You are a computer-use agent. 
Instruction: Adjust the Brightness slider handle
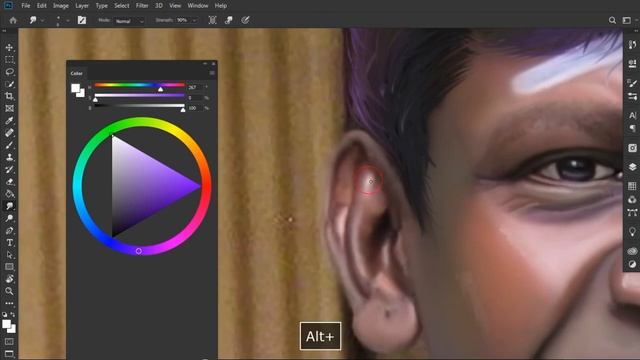tap(183, 110)
